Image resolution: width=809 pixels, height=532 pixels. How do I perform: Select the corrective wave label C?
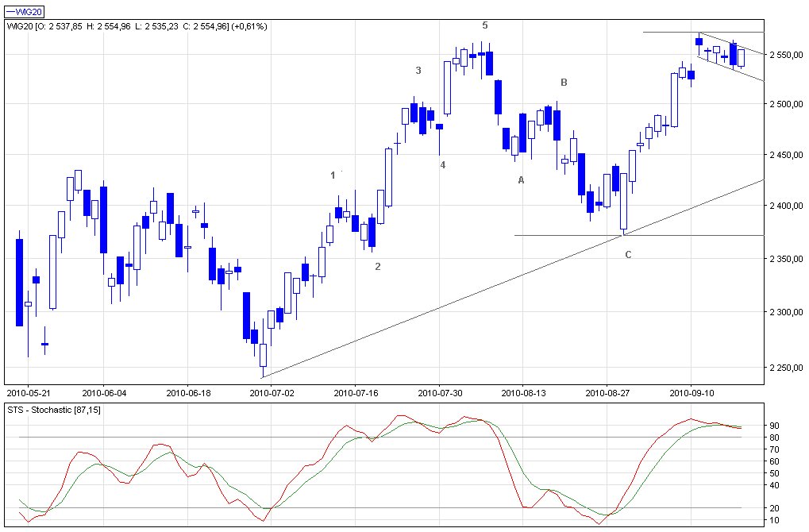point(628,255)
